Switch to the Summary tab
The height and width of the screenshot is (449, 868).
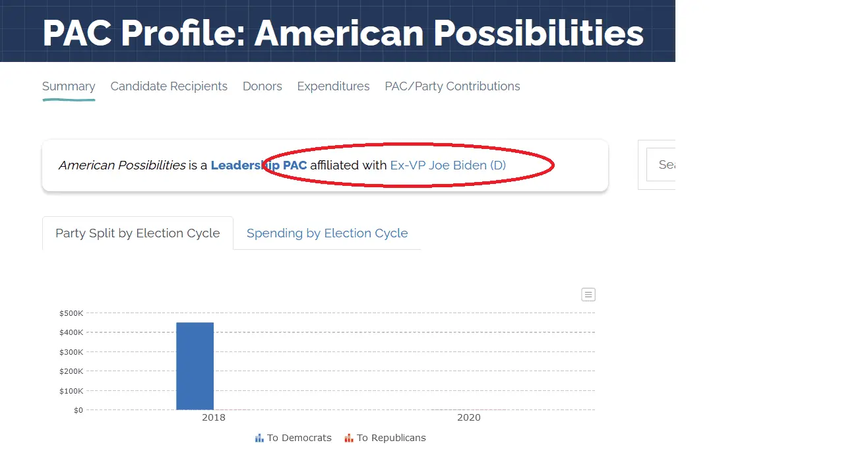tap(69, 86)
